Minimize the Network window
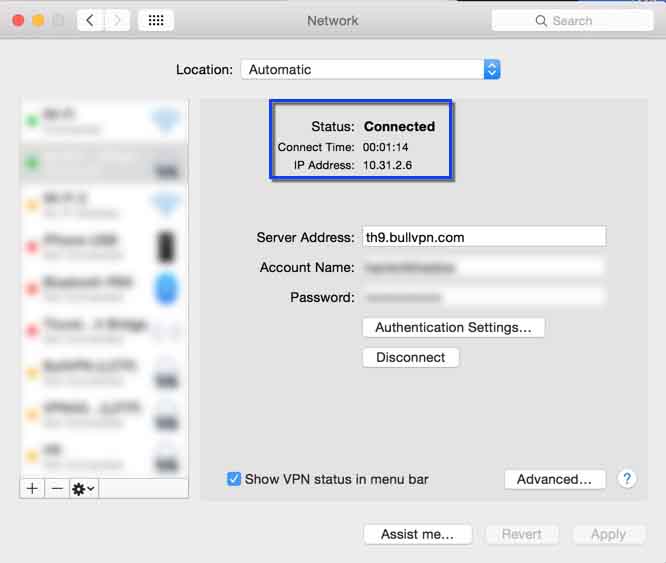Viewport: 666px width, 563px height. (38, 20)
